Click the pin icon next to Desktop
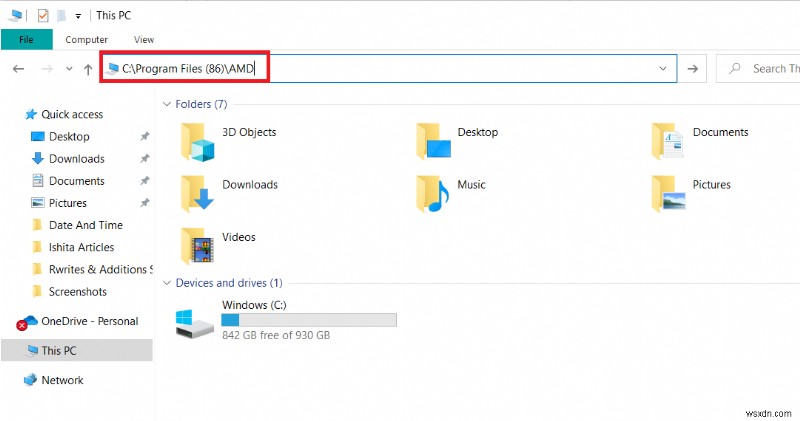The image size is (800, 421). 145,136
